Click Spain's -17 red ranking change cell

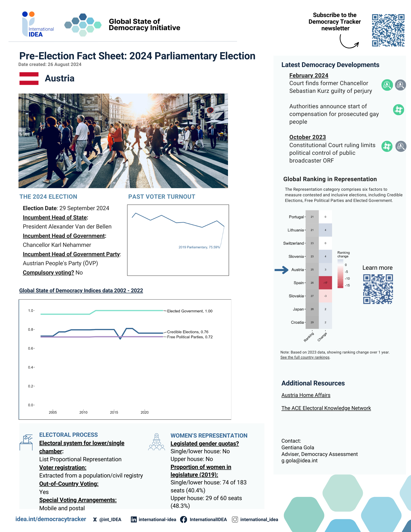point(325,283)
